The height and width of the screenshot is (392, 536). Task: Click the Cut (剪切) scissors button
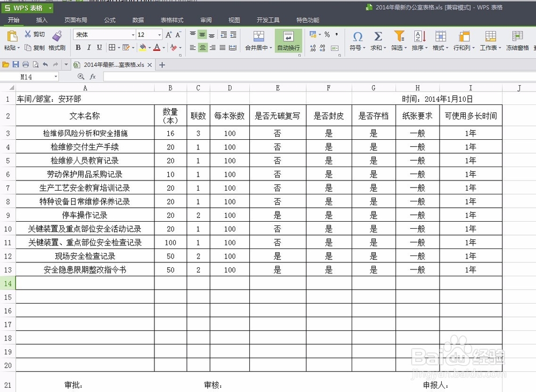[x=34, y=34]
